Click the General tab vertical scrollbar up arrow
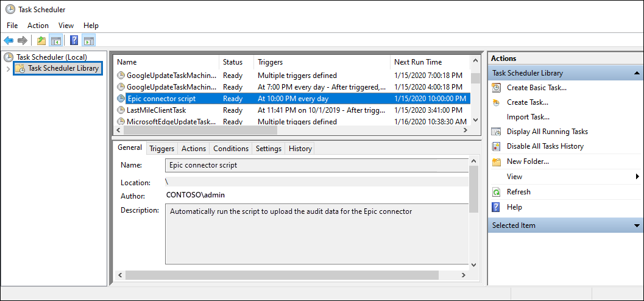The height and width of the screenshot is (301, 644). coord(473,161)
